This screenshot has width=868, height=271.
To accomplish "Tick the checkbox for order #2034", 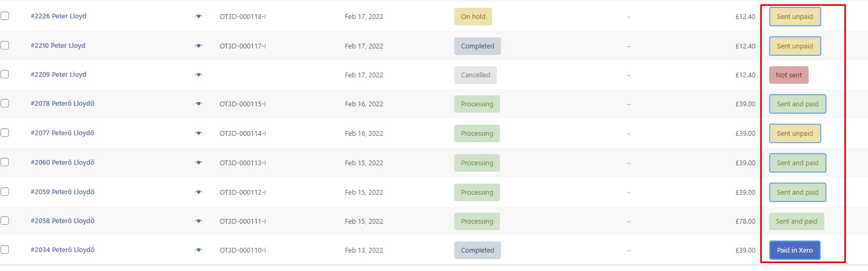I will coord(5,249).
